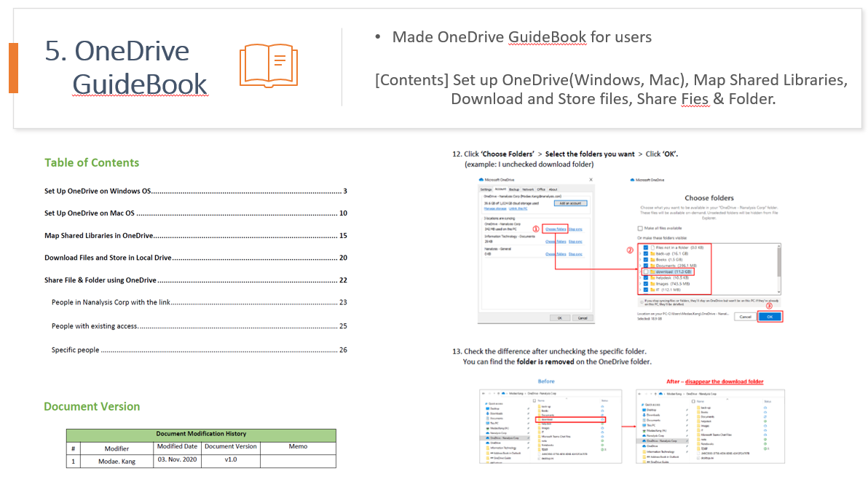Click the blue OK button in Choose folders
This screenshot has width=868, height=490.
770,317
